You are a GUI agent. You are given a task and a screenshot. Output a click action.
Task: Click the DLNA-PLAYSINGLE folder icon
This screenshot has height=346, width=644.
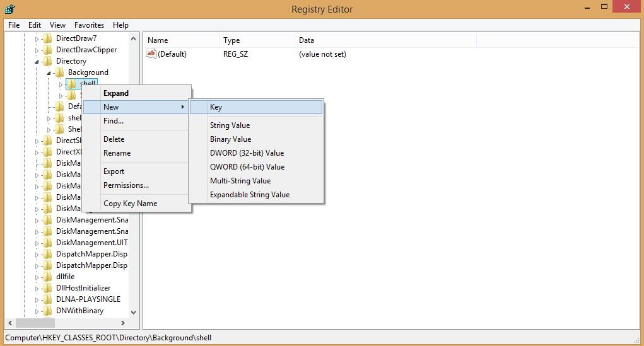(48, 299)
